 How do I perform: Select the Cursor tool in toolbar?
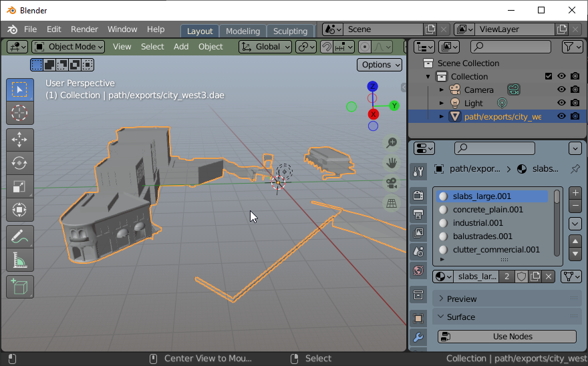pos(20,113)
